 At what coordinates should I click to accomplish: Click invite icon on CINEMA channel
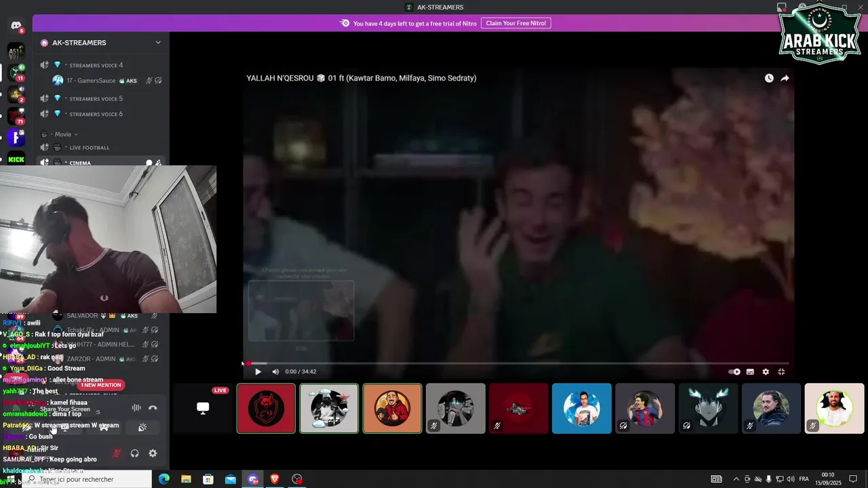click(158, 163)
